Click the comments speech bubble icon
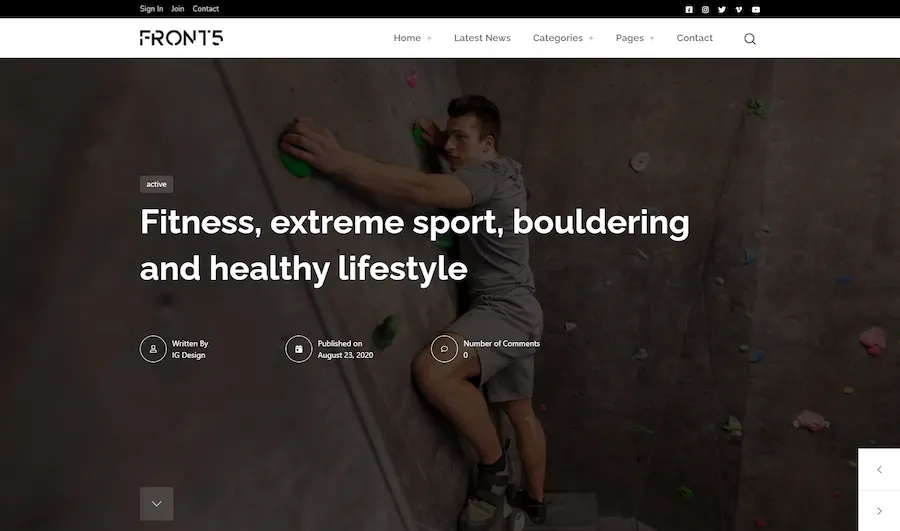The image size is (900, 531). (444, 349)
